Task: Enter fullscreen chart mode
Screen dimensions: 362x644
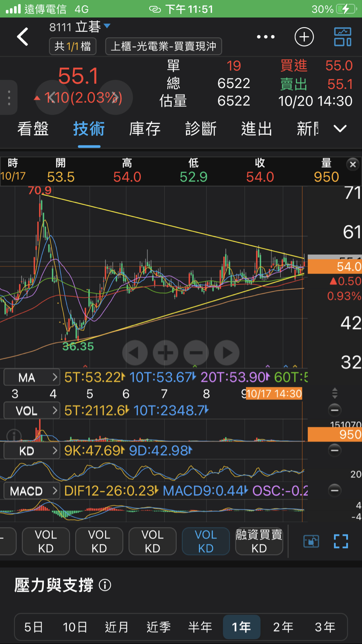Action: (341, 541)
